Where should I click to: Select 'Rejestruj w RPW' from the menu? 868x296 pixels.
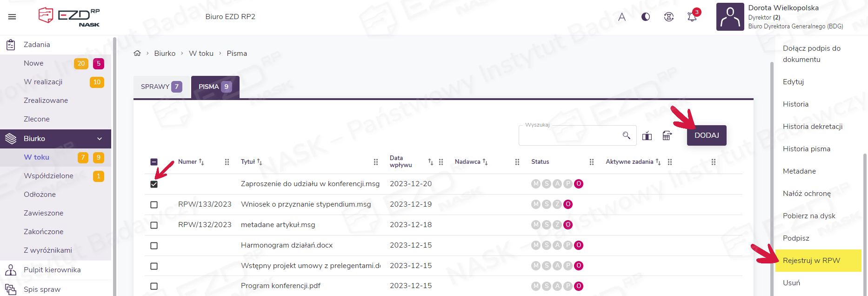pos(811,261)
